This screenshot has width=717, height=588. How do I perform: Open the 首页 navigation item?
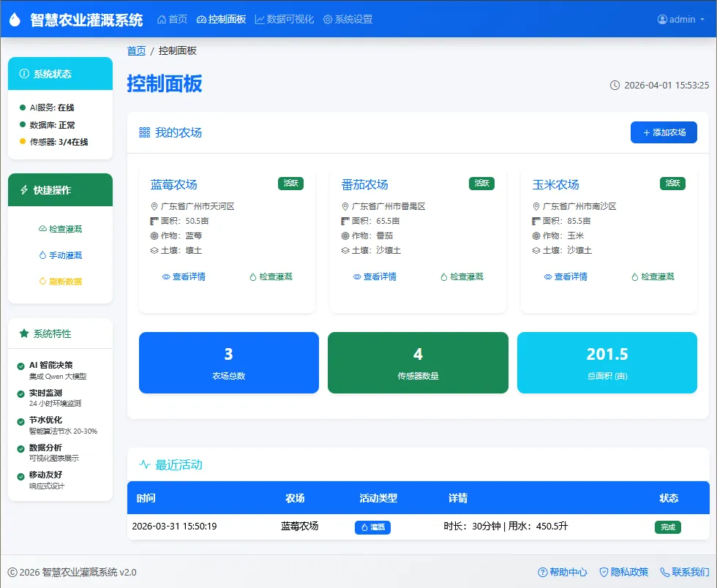[173, 19]
